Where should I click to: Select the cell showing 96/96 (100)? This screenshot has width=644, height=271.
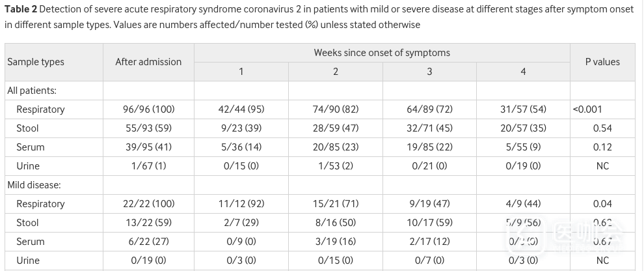point(148,109)
